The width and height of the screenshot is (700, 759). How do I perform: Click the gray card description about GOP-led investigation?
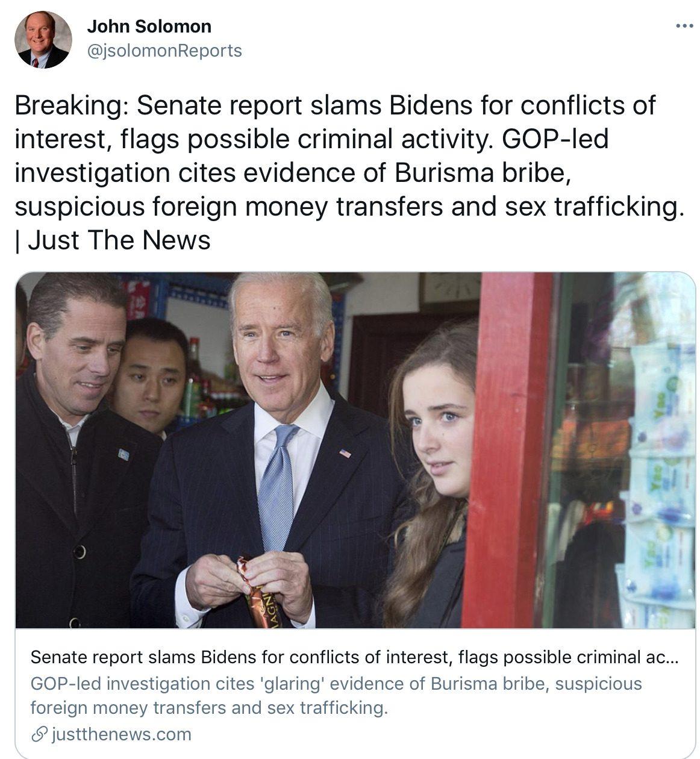(336, 695)
